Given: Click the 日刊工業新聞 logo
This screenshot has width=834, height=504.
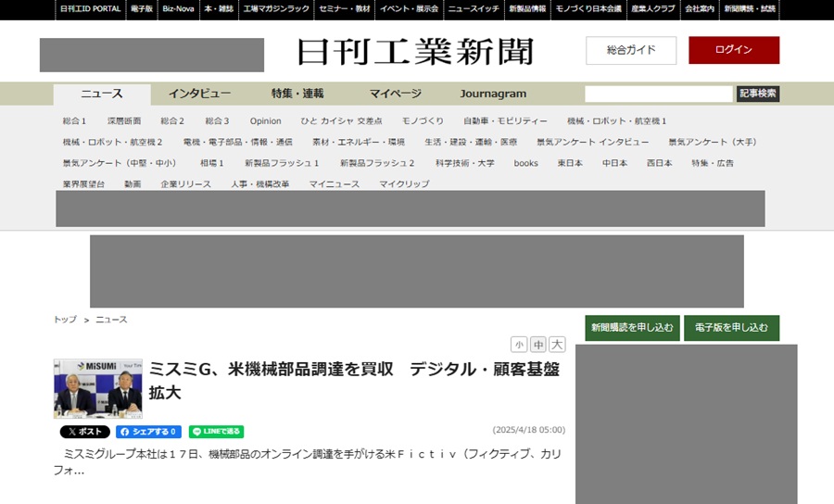Looking at the screenshot, I should (415, 52).
